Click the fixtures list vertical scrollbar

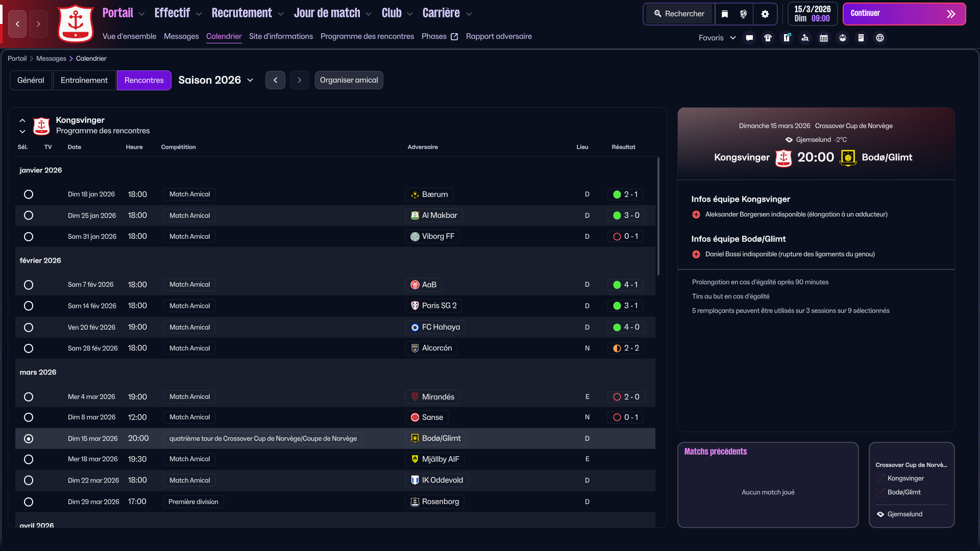coord(658,217)
